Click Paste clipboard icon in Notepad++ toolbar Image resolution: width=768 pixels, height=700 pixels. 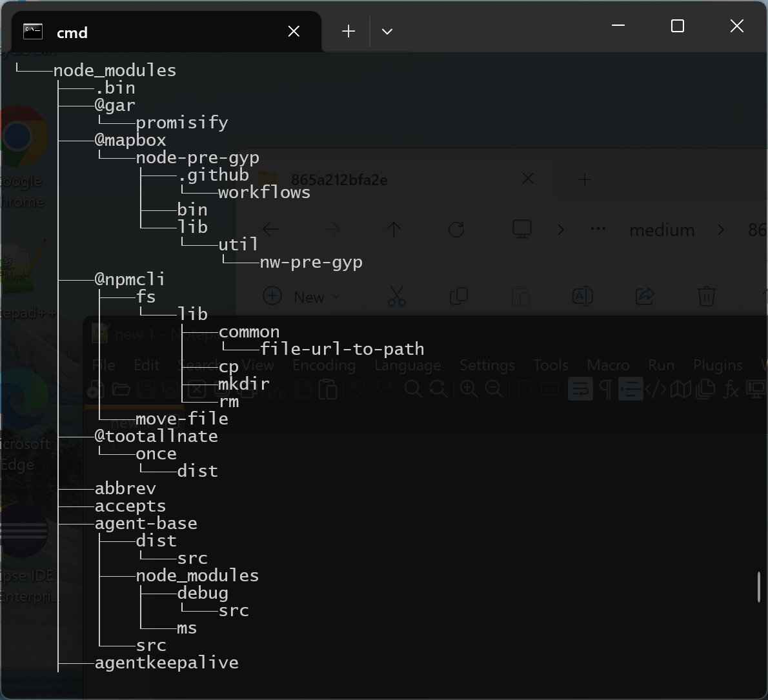328,390
